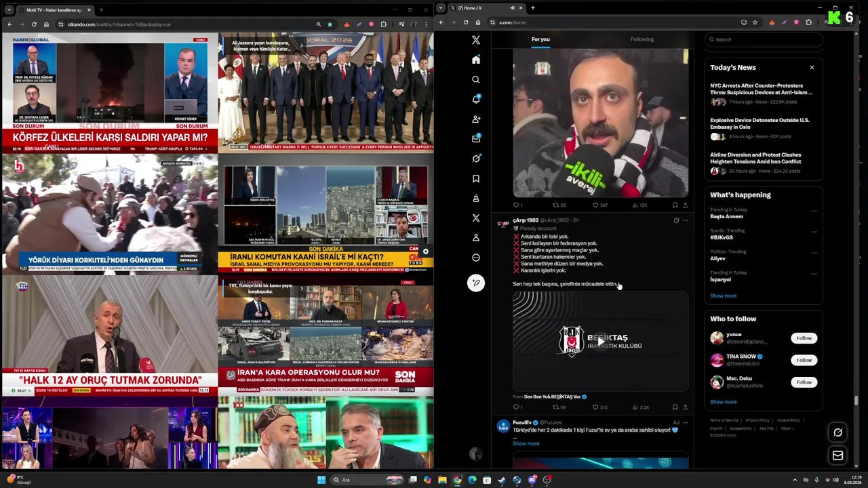Open Grok floating button at bottom right
This screenshot has height=488, width=868.
coord(837,432)
